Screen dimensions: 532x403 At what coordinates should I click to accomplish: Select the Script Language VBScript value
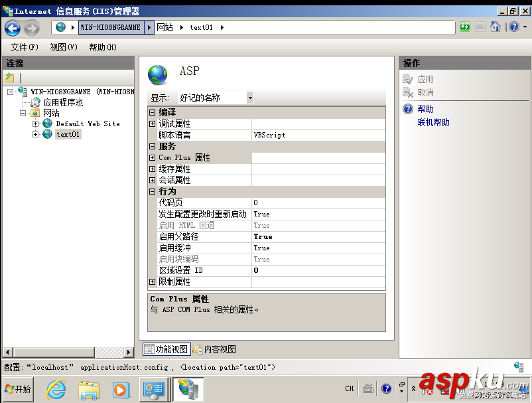318,135
